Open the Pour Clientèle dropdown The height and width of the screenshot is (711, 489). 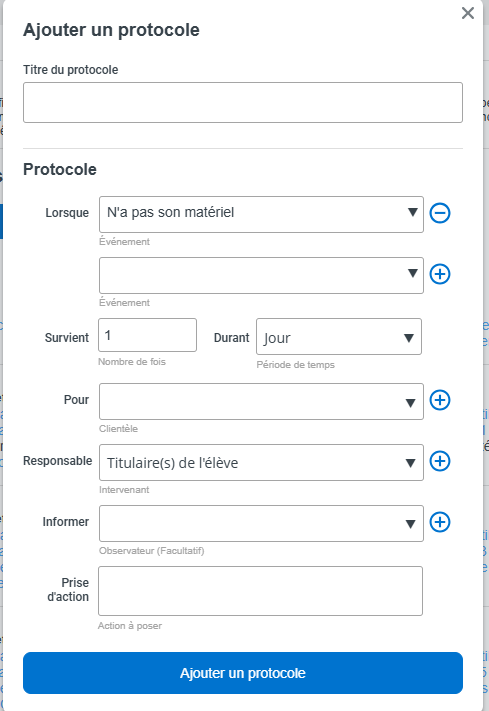pyautogui.click(x=261, y=401)
